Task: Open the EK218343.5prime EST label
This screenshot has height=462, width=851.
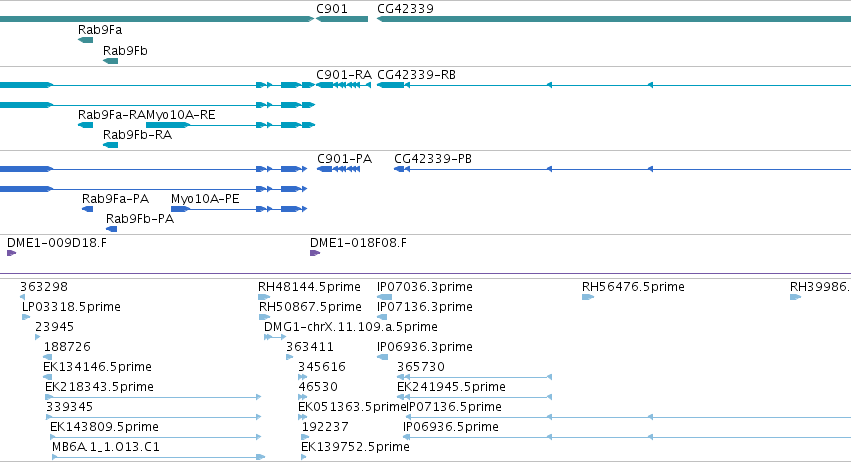Action: click(x=99, y=387)
